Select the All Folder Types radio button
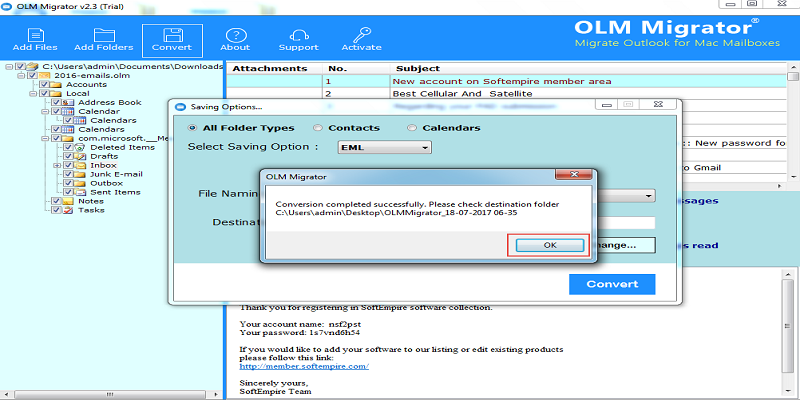800x400 pixels. pyautogui.click(x=193, y=128)
